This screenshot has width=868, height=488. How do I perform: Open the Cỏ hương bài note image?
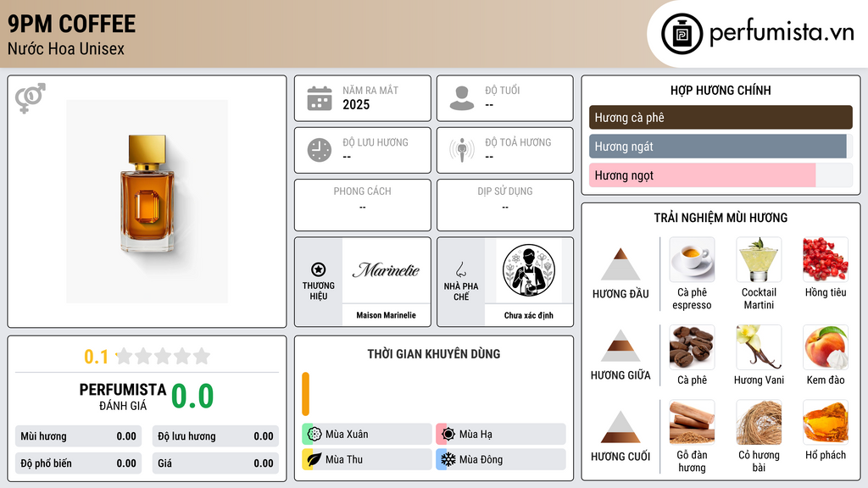pyautogui.click(x=759, y=422)
